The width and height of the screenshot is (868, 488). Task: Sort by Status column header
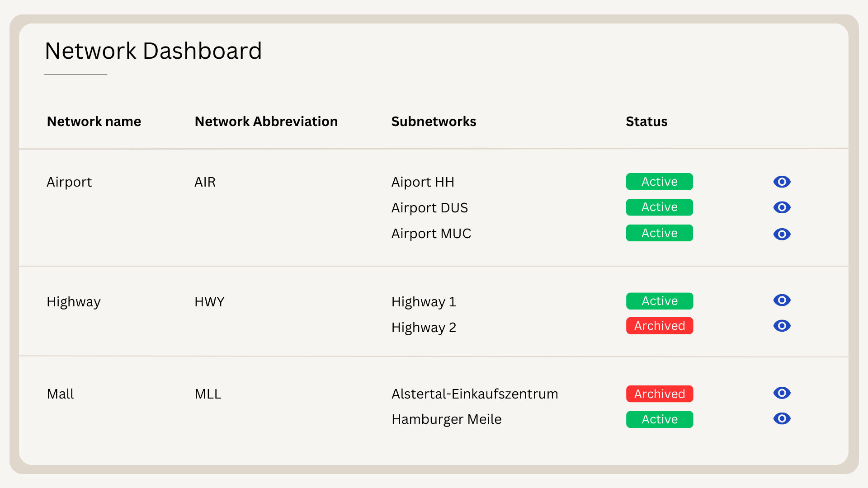(646, 122)
